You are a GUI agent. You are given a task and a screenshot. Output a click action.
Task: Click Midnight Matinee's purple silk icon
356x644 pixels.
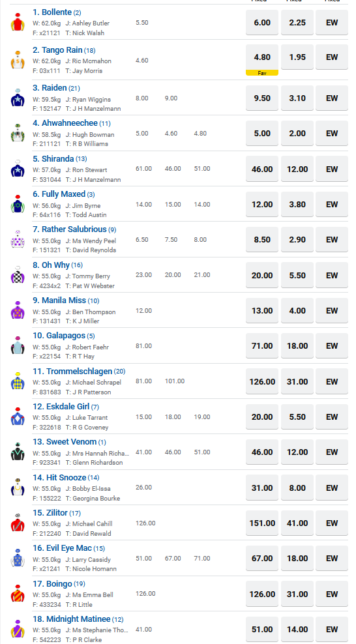click(18, 629)
